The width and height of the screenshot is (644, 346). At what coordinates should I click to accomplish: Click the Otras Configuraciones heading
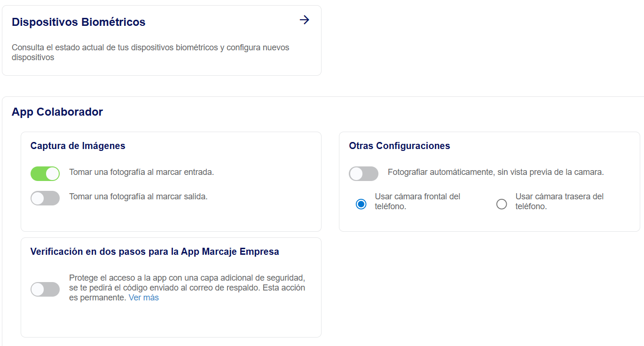pos(400,146)
